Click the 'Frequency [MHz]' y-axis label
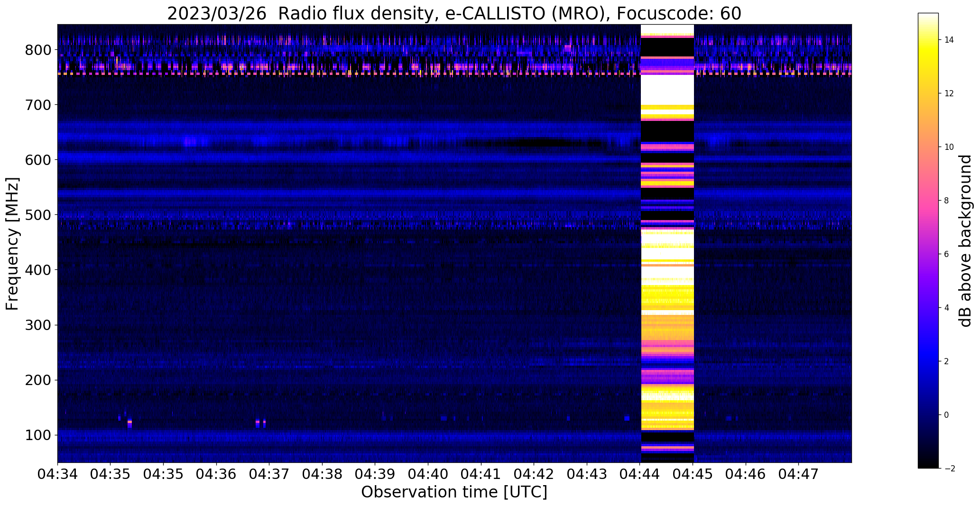The image size is (980, 506). (12, 244)
